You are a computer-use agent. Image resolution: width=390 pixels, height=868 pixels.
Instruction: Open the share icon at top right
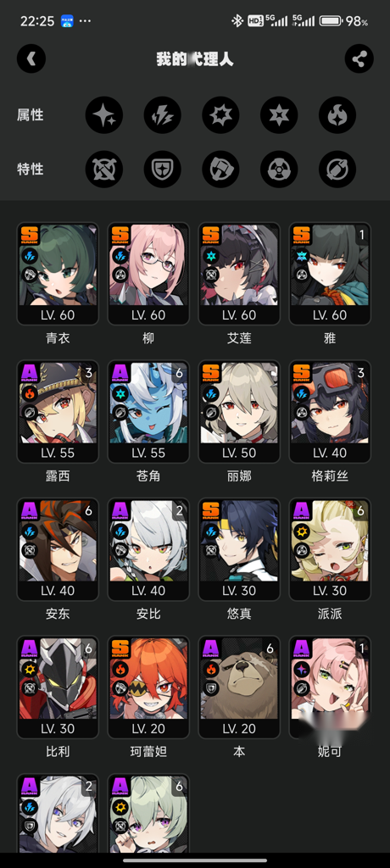point(359,58)
